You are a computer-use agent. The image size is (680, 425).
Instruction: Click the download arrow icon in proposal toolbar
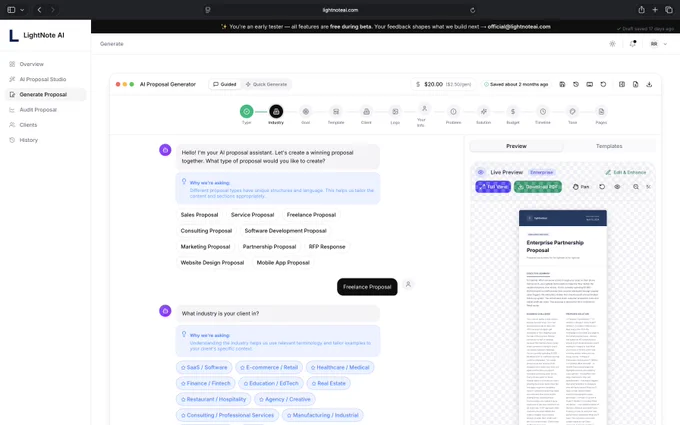pos(649,84)
